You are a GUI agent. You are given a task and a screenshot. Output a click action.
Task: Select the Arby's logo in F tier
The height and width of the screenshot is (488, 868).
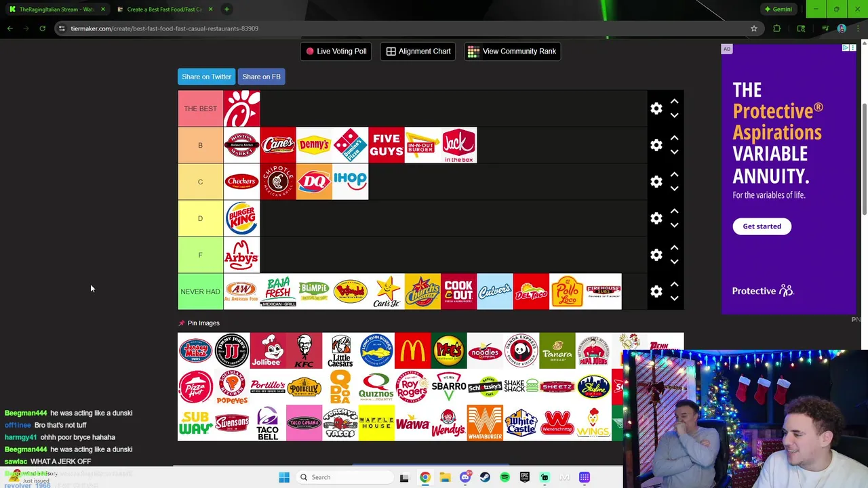pyautogui.click(x=241, y=255)
